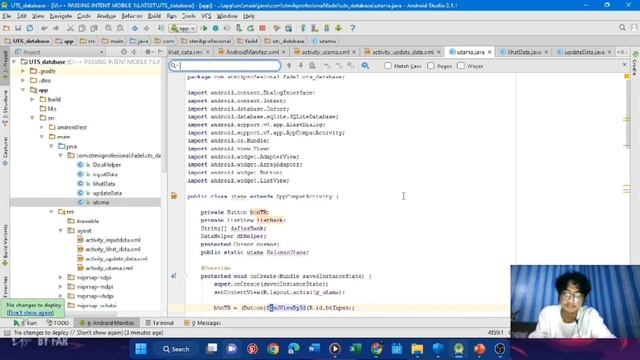Open Chrome from the taskbar
The height and width of the screenshot is (360, 640).
coord(273,349)
